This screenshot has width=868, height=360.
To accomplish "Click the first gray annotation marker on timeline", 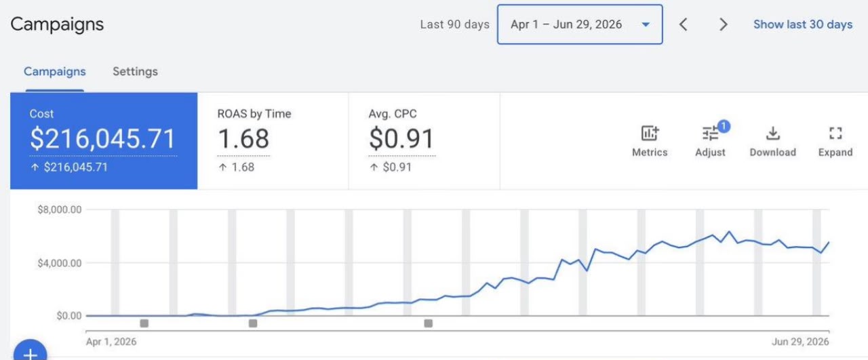I will (144, 323).
